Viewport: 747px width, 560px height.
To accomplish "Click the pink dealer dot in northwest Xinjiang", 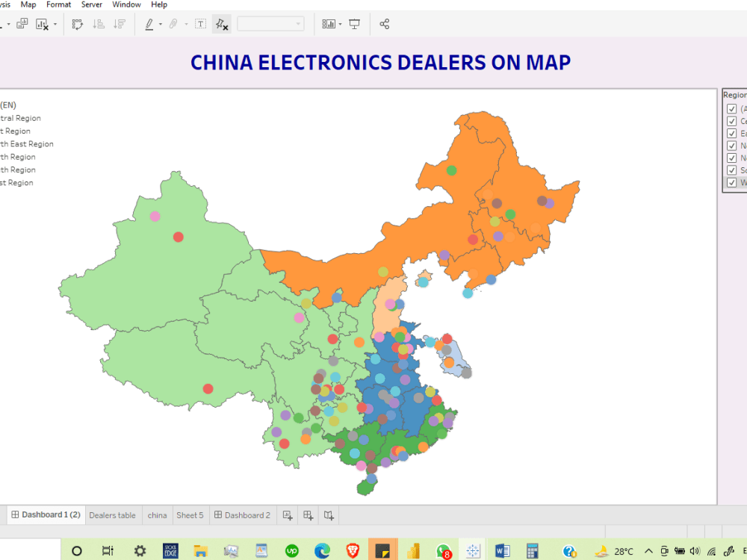I will click(x=155, y=217).
